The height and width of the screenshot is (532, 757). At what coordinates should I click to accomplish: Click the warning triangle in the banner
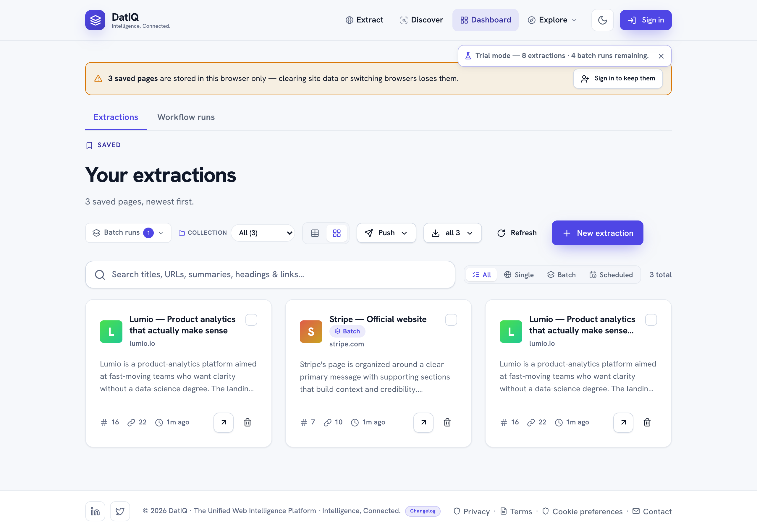coord(98,79)
